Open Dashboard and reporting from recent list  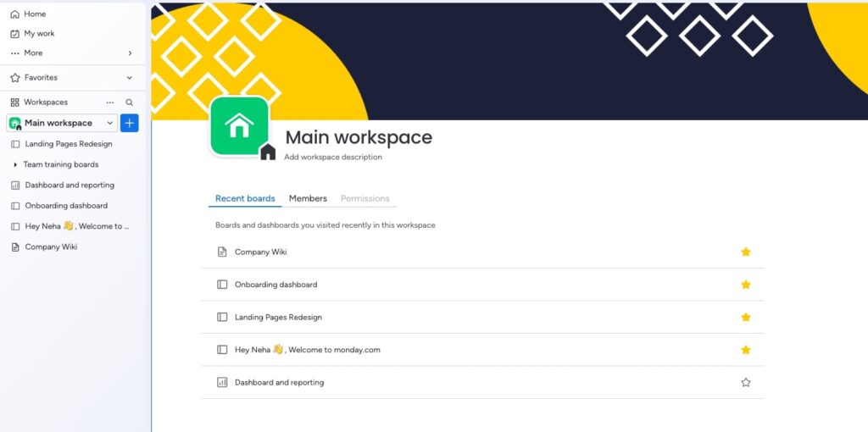280,383
